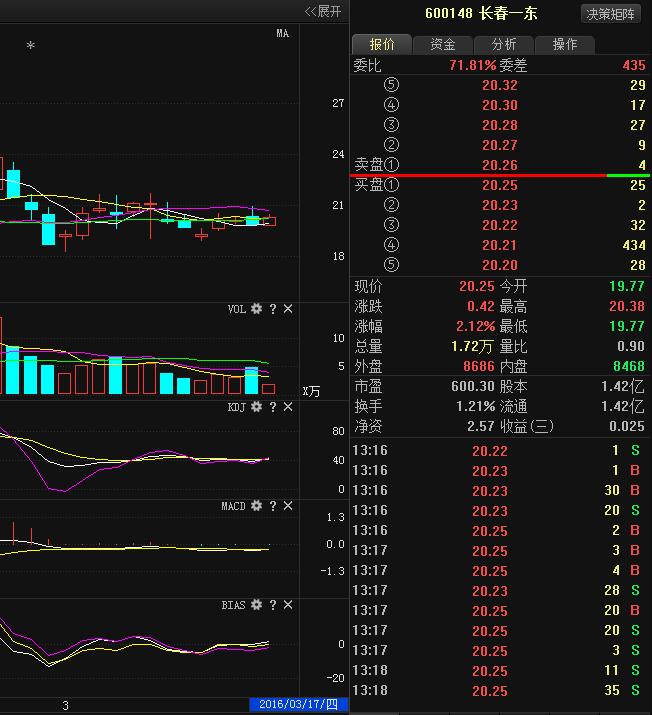Open BIAS indicator help question mark
This screenshot has height=715, width=652.
(x=273, y=605)
